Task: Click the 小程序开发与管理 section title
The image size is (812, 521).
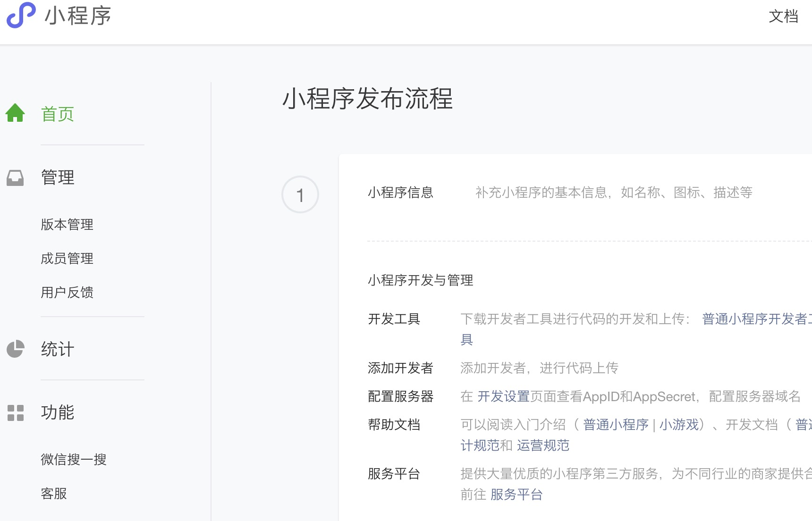Action: coord(420,280)
